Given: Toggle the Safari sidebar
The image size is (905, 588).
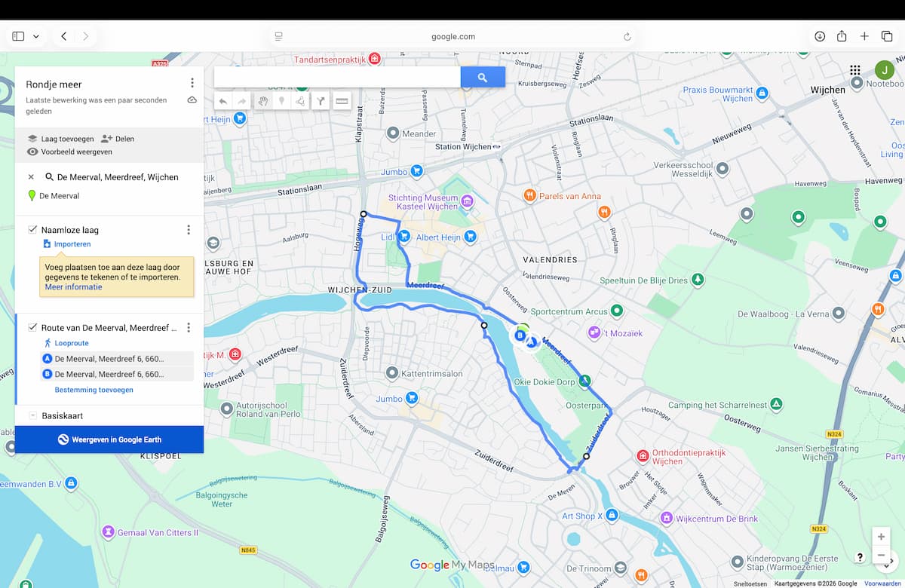Looking at the screenshot, I should coord(18,36).
